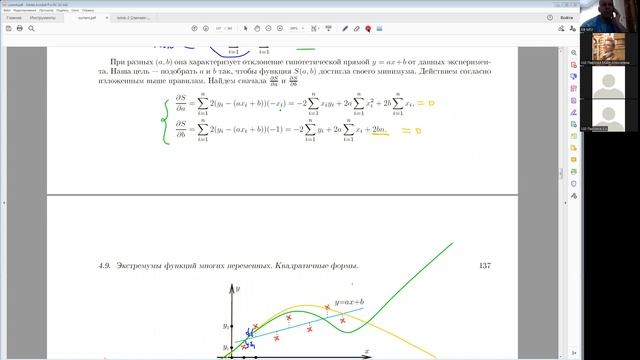Open the light green tool in right pane
Screen dimensions: 640x360
pyautogui.click(x=573, y=136)
